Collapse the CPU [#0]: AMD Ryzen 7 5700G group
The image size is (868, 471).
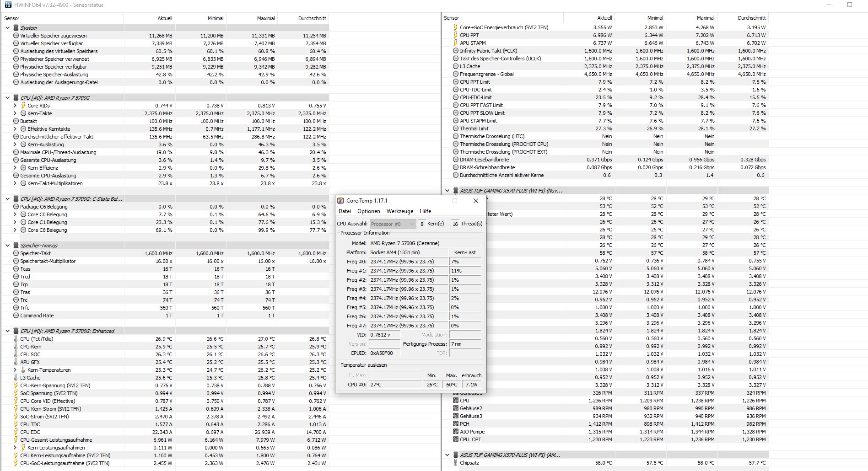pos(7,98)
